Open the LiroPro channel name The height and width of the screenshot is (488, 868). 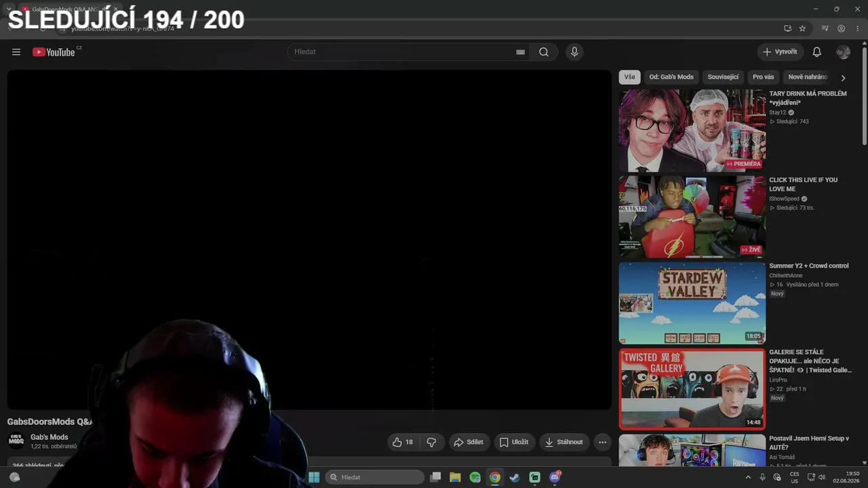coord(778,380)
